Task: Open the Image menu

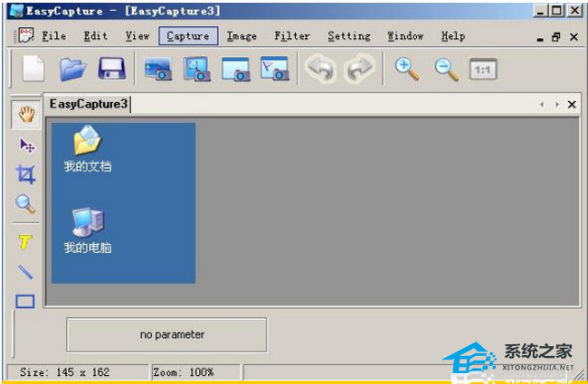Action: [242, 36]
